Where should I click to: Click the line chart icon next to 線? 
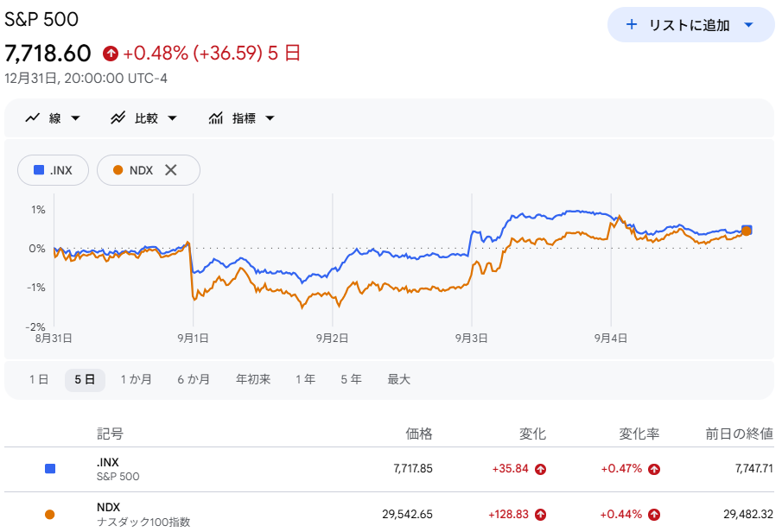[x=33, y=118]
